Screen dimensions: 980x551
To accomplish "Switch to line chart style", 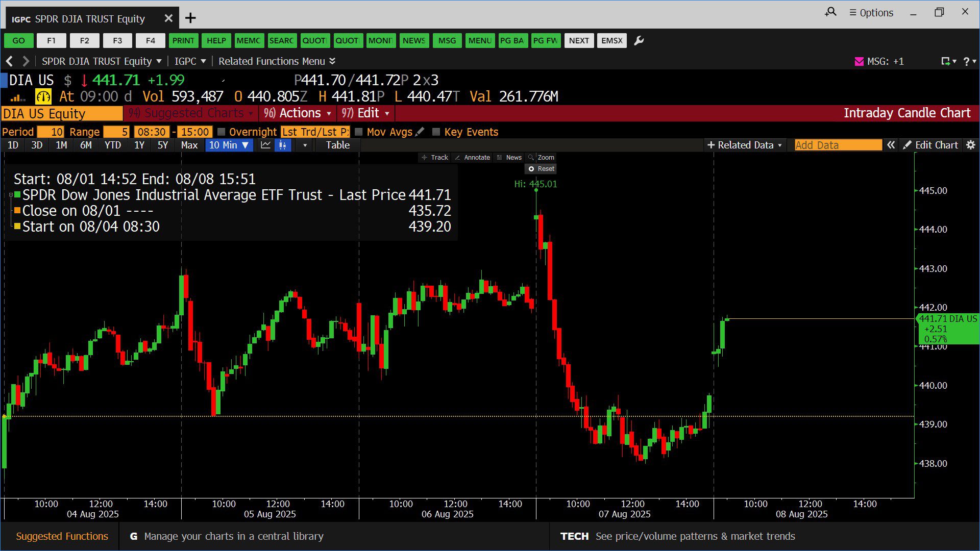I will (265, 145).
